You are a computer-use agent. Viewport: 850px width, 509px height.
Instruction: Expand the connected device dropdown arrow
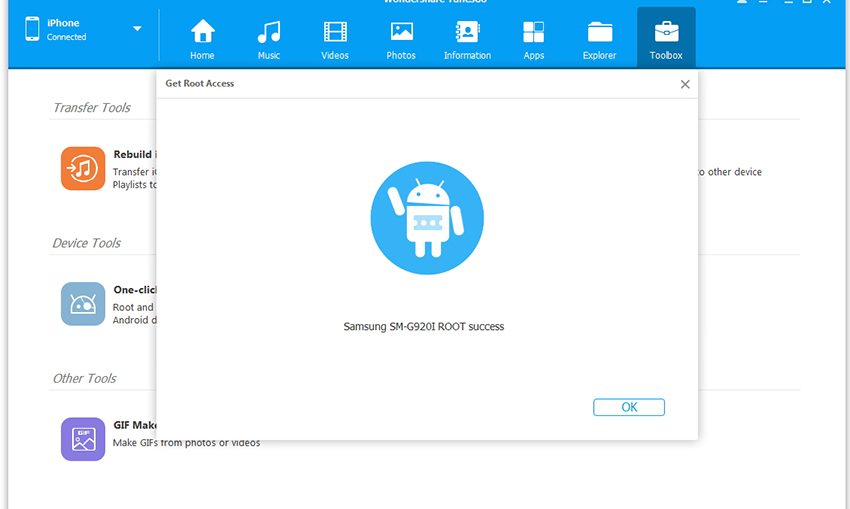click(x=137, y=29)
